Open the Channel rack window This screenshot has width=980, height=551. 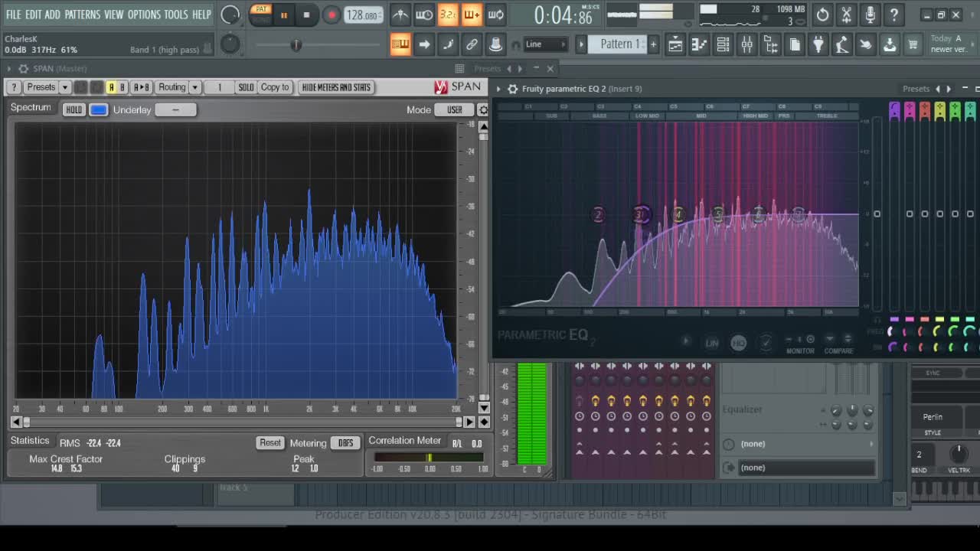(x=723, y=45)
